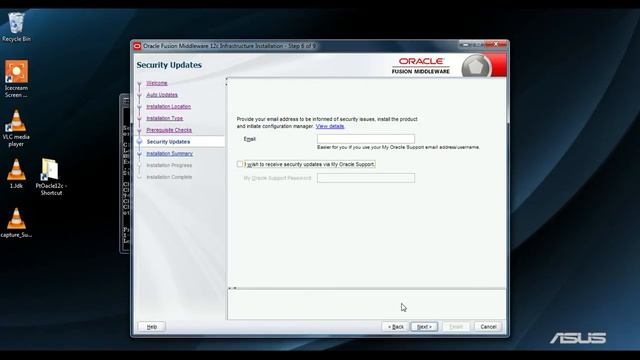The width and height of the screenshot is (640, 360).
Task: Click the disabled Finish button
Action: (456, 327)
